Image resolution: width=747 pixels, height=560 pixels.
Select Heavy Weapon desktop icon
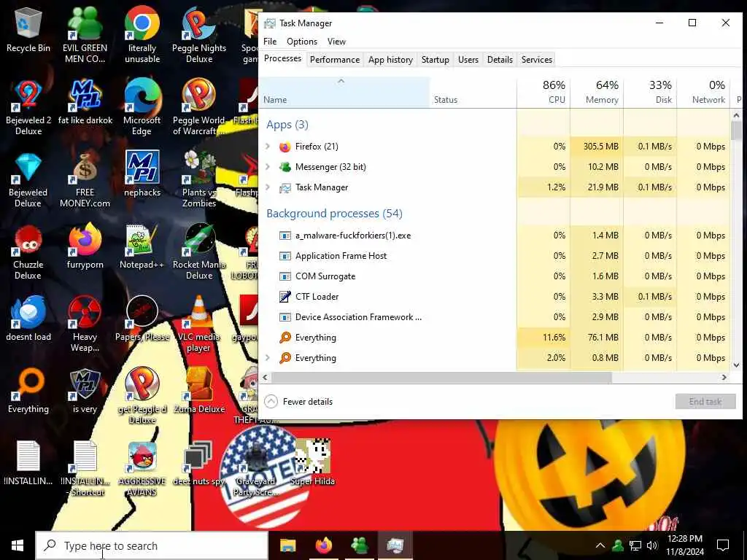(x=85, y=324)
